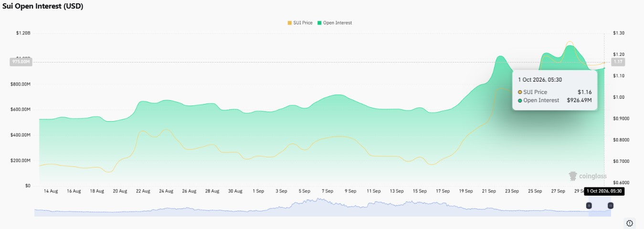Grab the left range slider handle
The height and width of the screenshot is (229, 644).
pos(589,206)
